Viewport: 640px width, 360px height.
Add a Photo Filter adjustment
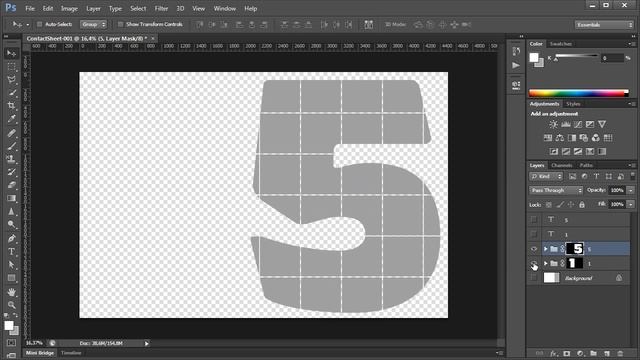pos(584,138)
